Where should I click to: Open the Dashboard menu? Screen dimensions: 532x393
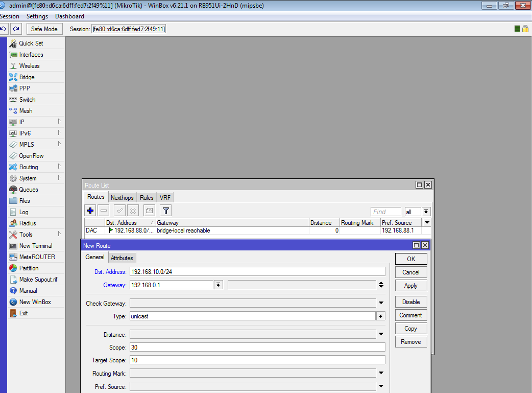69,16
